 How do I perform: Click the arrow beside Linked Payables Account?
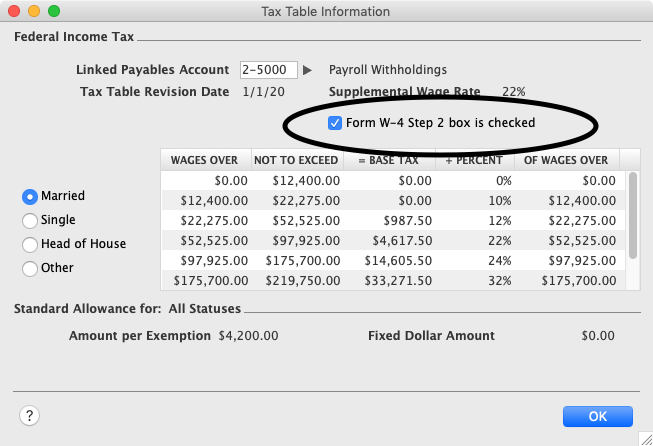tap(308, 70)
